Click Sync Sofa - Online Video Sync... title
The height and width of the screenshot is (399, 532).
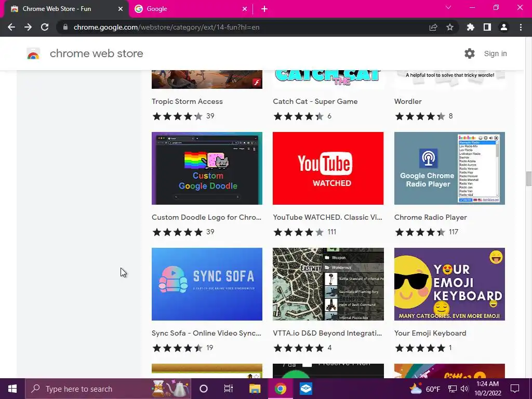206,333
